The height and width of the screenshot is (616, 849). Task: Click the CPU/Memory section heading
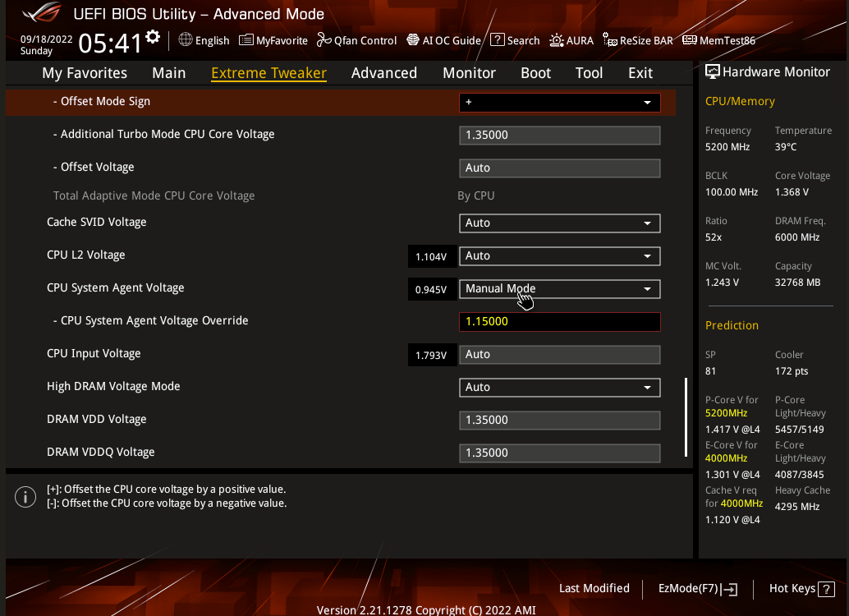tap(740, 101)
